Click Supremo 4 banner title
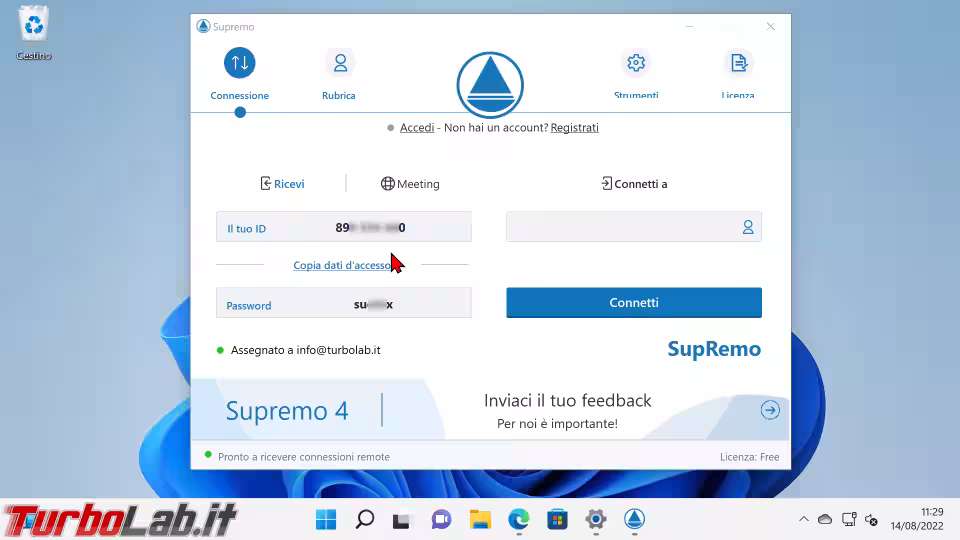Screen dimensions: 960x540 pyautogui.click(x=287, y=410)
